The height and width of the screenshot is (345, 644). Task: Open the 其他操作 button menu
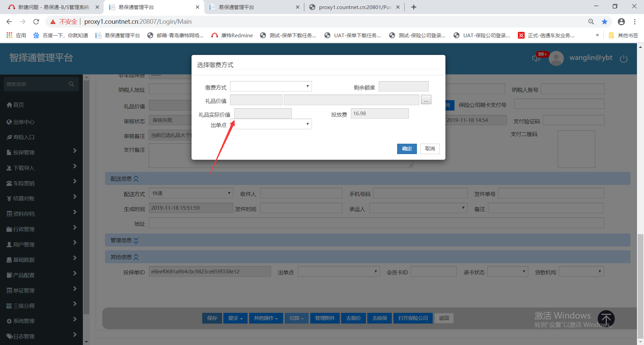[266, 318]
